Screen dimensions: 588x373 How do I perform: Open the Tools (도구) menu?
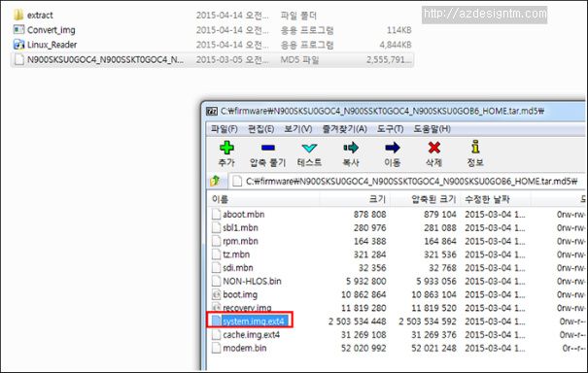[390, 129]
